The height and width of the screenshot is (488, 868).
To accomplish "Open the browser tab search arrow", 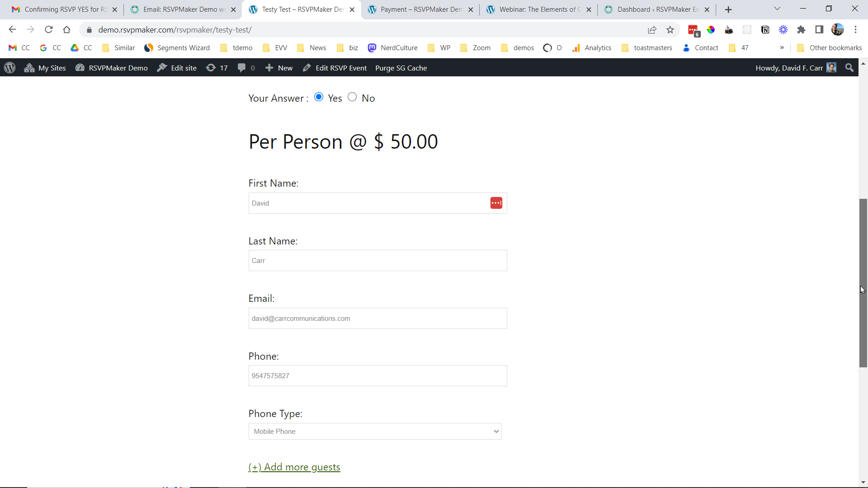I will 777,9.
